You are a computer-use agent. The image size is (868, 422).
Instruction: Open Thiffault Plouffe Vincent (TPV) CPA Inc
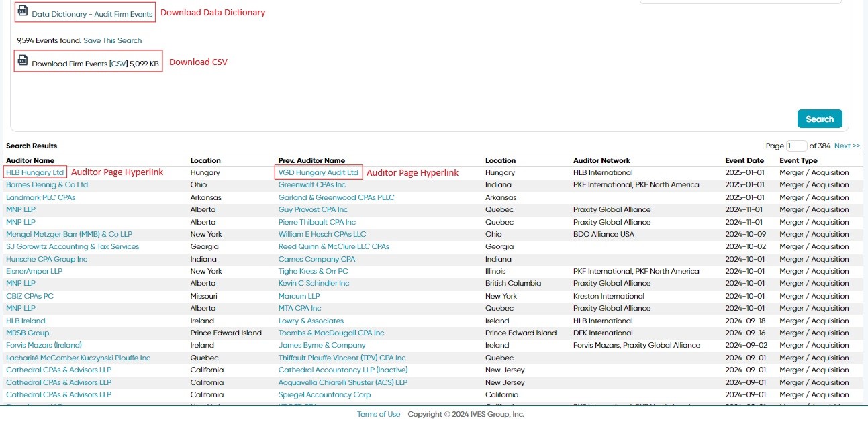tap(342, 358)
